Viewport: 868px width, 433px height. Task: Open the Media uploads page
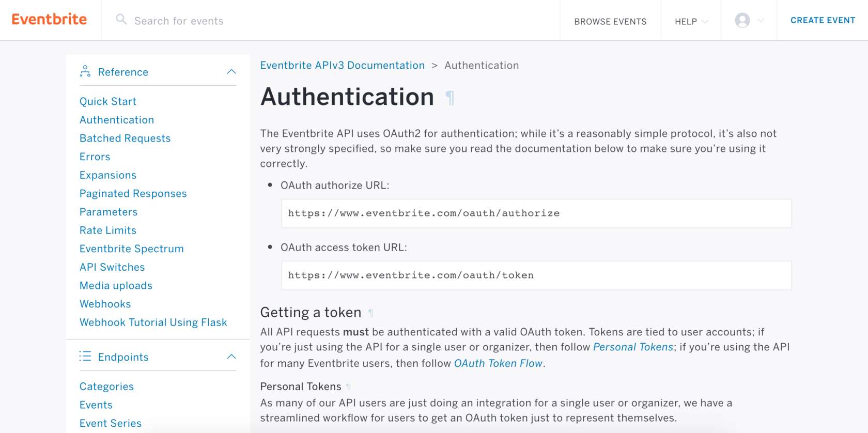point(116,286)
